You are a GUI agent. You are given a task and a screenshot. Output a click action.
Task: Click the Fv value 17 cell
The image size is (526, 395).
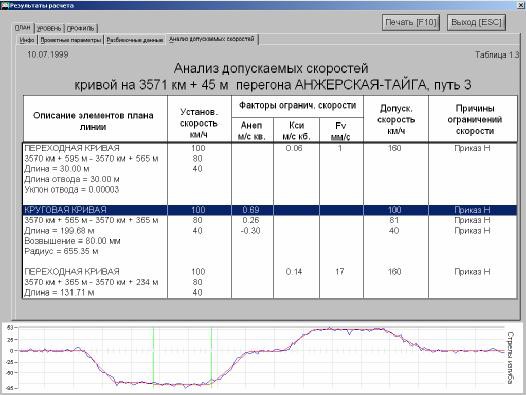[x=340, y=272]
